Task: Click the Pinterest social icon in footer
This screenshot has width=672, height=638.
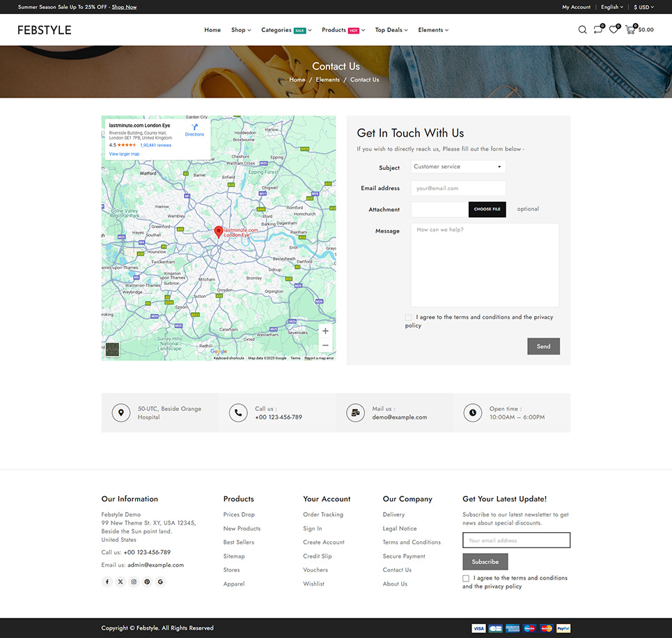Action: [x=147, y=582]
